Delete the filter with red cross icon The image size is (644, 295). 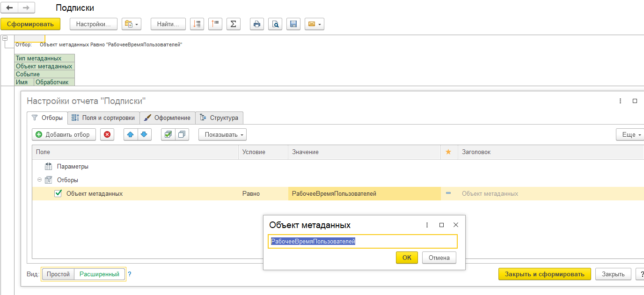(x=107, y=134)
